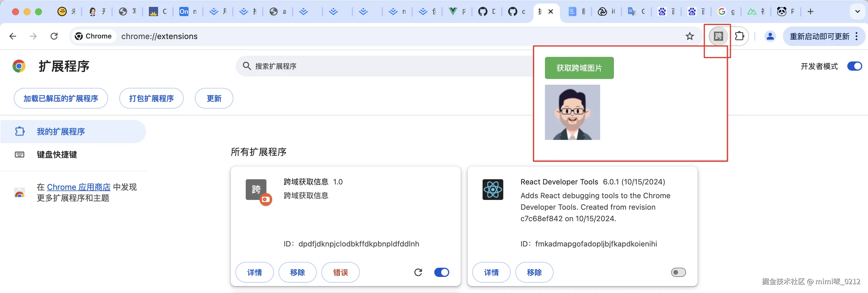Image resolution: width=868 pixels, height=293 pixels.
Task: Click the Chrome Web Store rainbow icon
Action: (20, 193)
